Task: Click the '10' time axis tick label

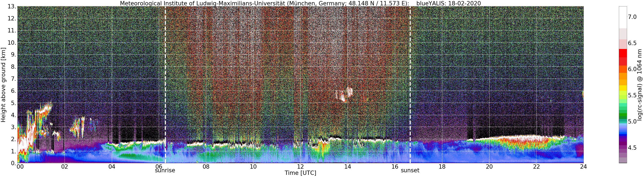Action: tap(253, 167)
